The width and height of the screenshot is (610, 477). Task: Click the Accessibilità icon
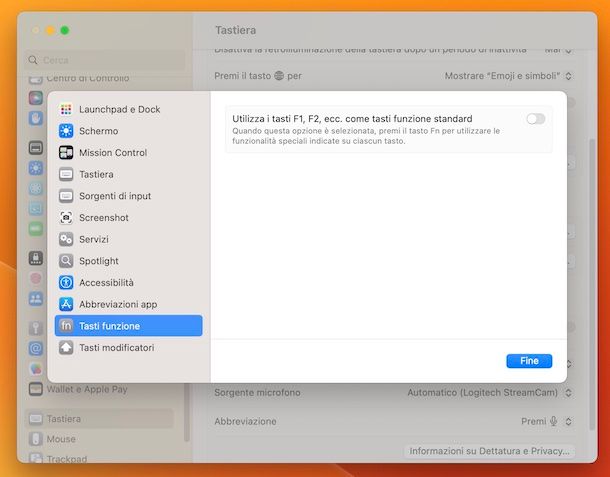tap(66, 282)
